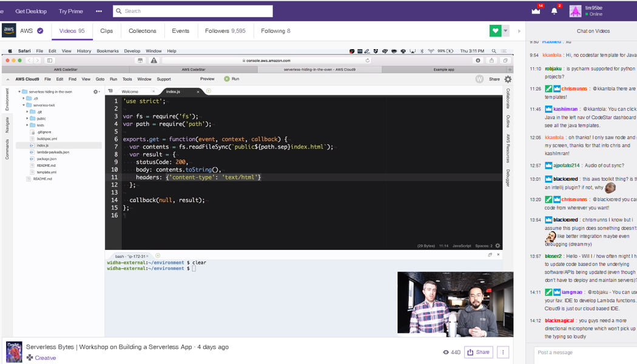Click the Share button next to 440 views
637x364 pixels.
[x=479, y=352]
